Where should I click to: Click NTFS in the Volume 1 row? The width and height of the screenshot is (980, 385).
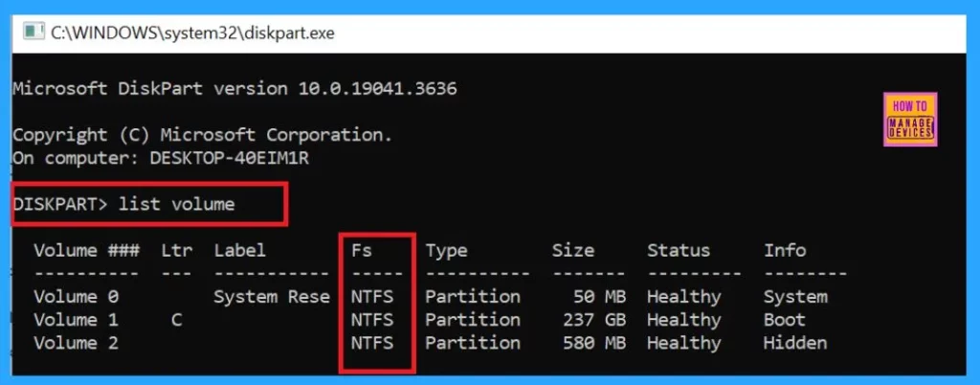[x=372, y=320]
